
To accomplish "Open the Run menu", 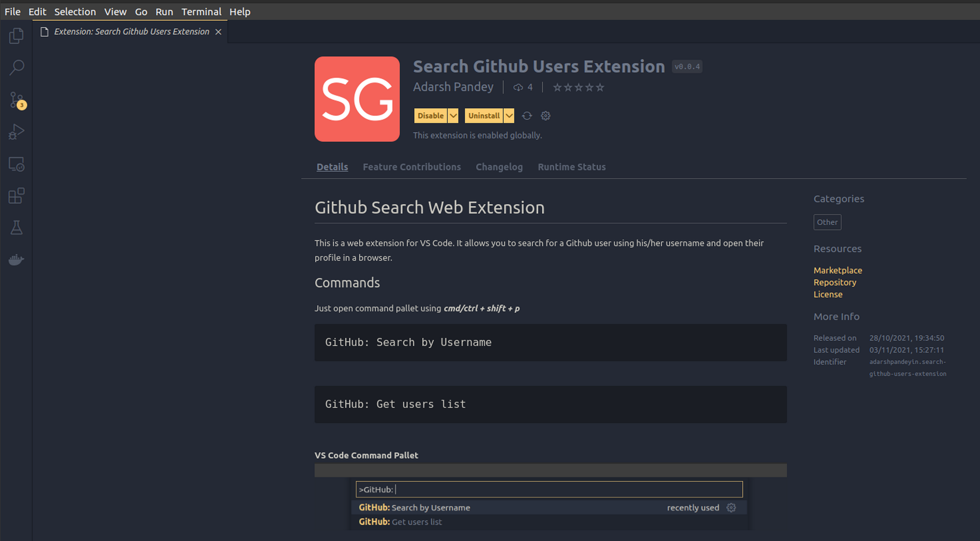I will coord(164,12).
